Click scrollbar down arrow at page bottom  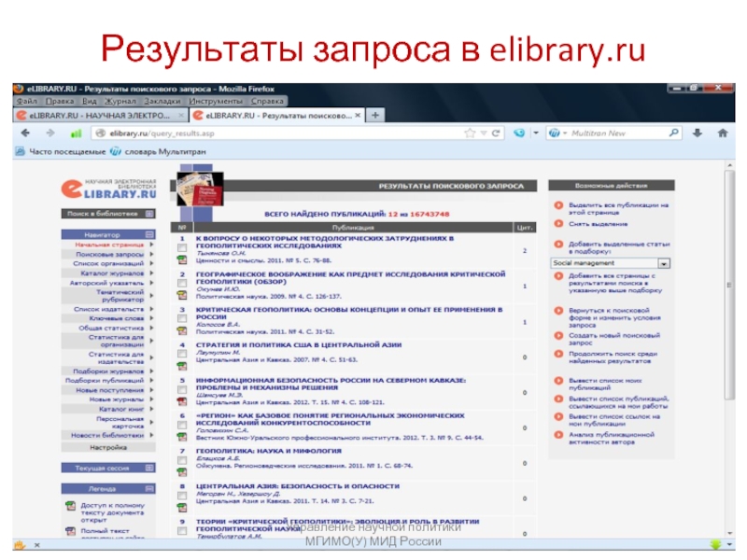729,532
